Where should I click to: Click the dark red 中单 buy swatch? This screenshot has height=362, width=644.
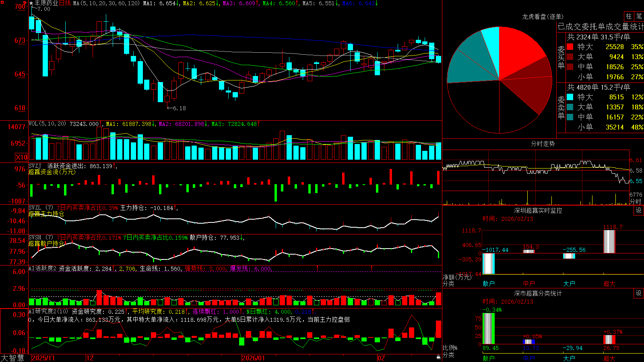[x=570, y=67]
